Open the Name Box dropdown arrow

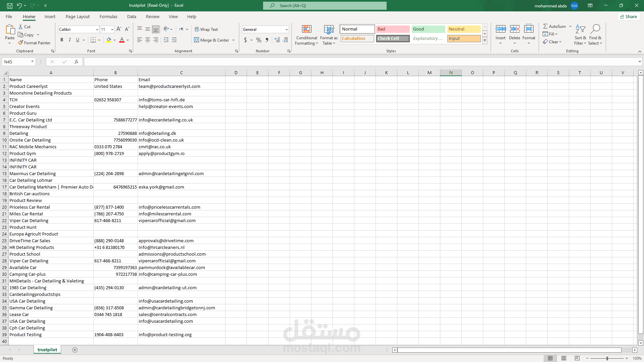pos(32,62)
